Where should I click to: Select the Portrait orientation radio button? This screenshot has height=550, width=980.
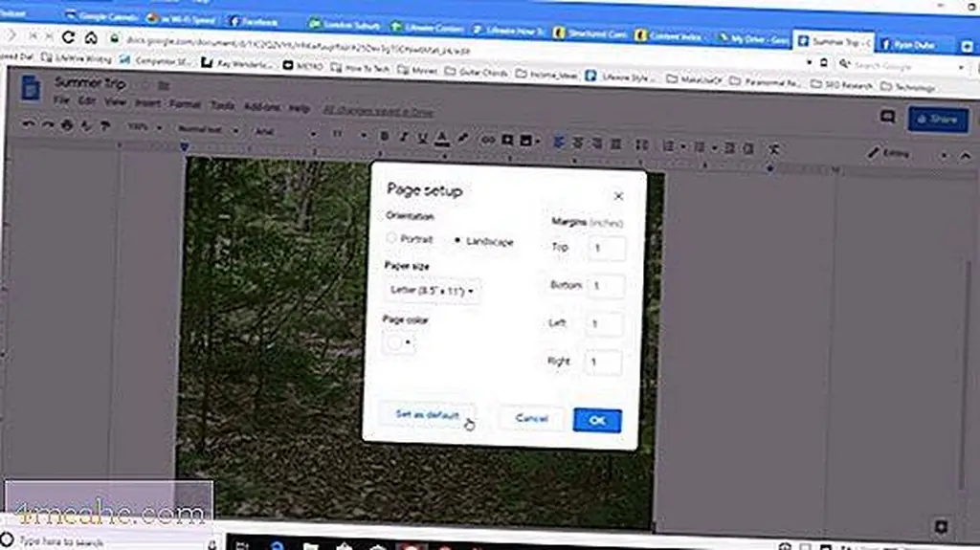pos(391,239)
